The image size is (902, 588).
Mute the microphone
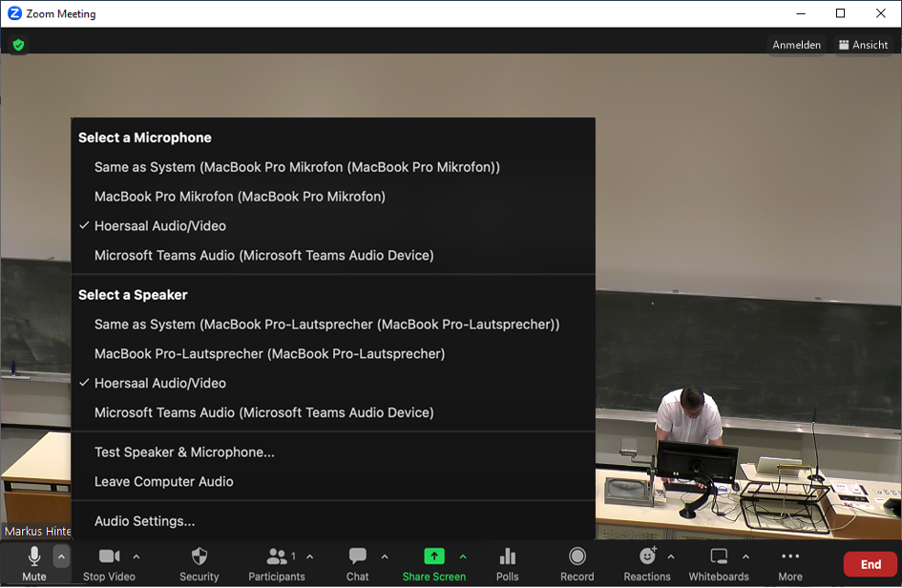pyautogui.click(x=34, y=564)
